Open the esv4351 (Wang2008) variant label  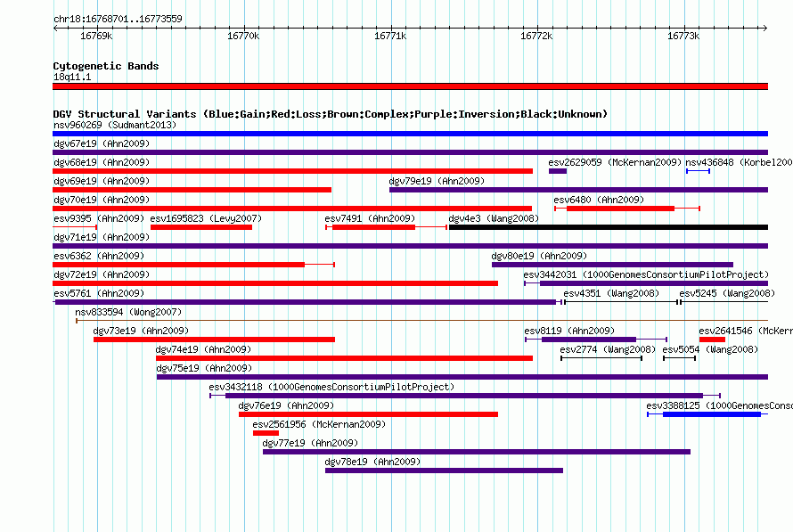[611, 293]
